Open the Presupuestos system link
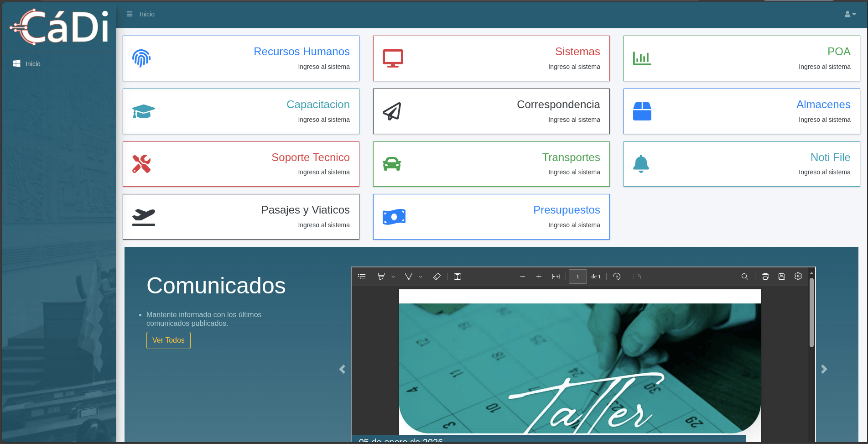The height and width of the screenshot is (444, 868). pyautogui.click(x=567, y=210)
